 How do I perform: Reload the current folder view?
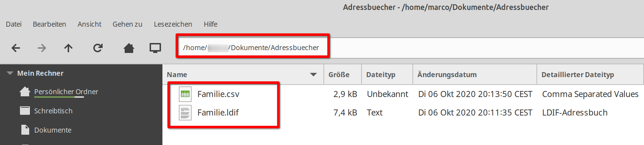98,48
